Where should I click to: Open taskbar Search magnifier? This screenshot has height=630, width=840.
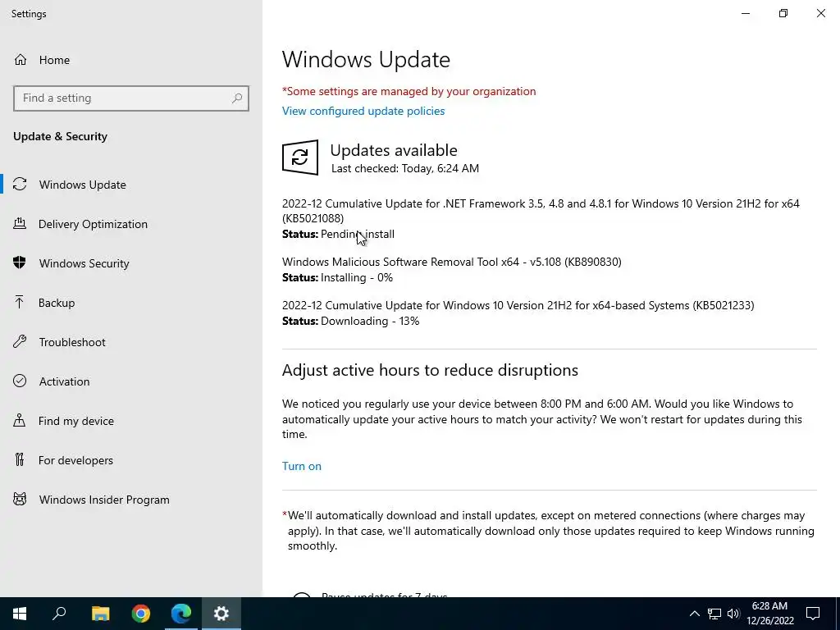click(x=59, y=614)
